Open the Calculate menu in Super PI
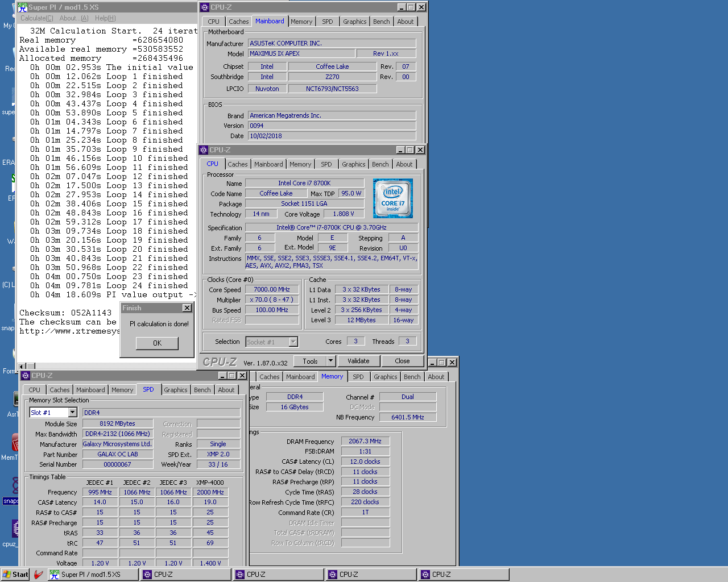The width and height of the screenshot is (728, 582). (37, 18)
